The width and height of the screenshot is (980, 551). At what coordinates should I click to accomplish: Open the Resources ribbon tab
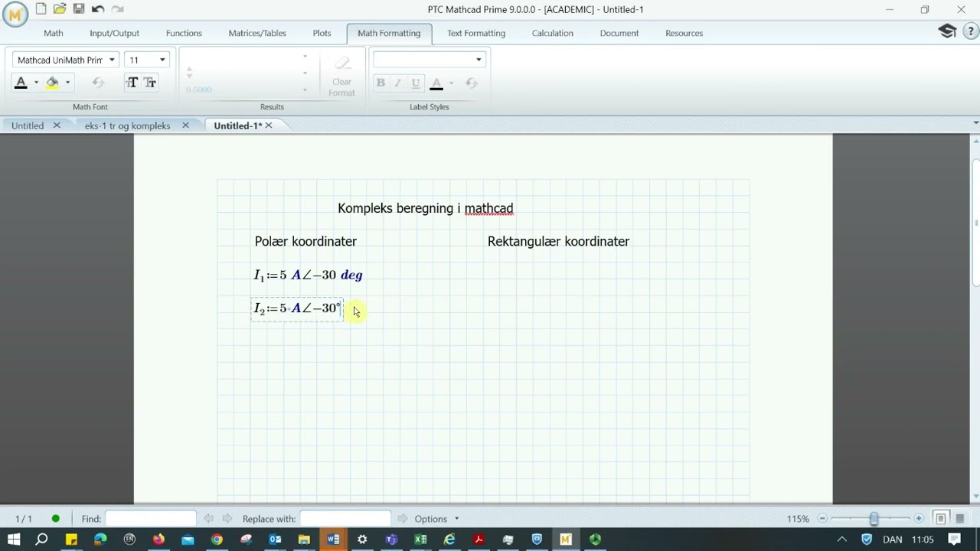pos(684,33)
